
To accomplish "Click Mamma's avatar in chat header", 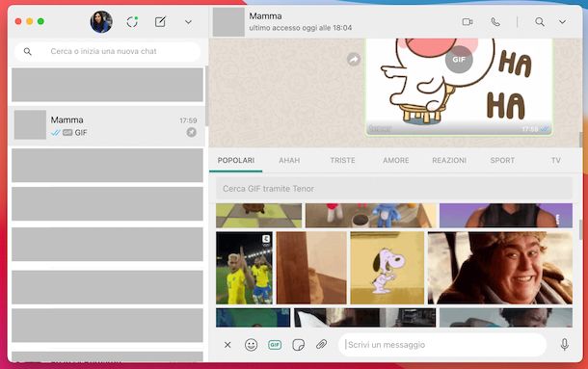I will [x=228, y=22].
